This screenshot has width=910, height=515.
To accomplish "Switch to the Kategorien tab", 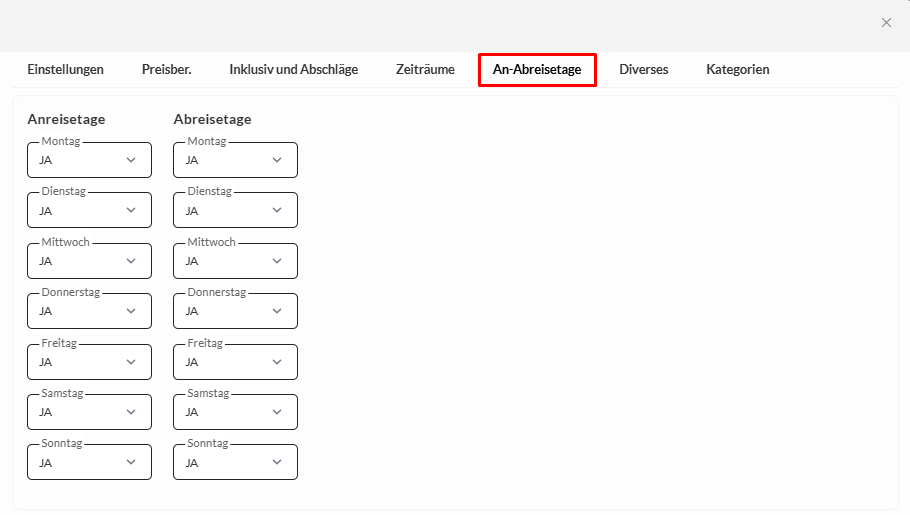I will (737, 70).
